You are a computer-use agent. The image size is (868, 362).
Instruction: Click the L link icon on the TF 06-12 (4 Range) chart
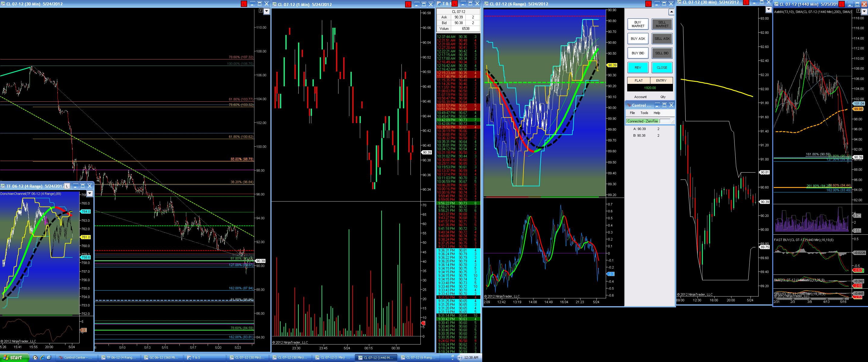click(x=67, y=186)
